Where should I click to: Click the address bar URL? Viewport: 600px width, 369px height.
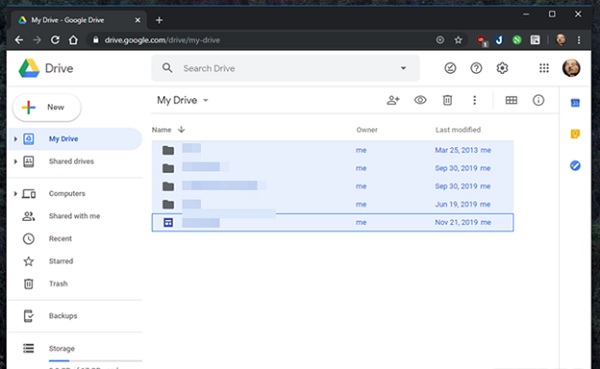click(x=162, y=40)
